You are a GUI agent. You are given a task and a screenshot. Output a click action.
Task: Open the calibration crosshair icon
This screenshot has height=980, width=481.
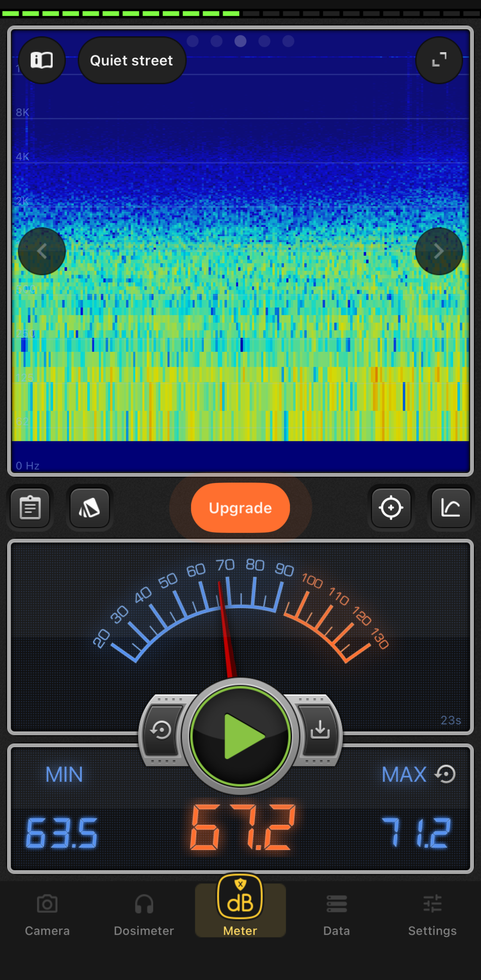[x=391, y=508]
